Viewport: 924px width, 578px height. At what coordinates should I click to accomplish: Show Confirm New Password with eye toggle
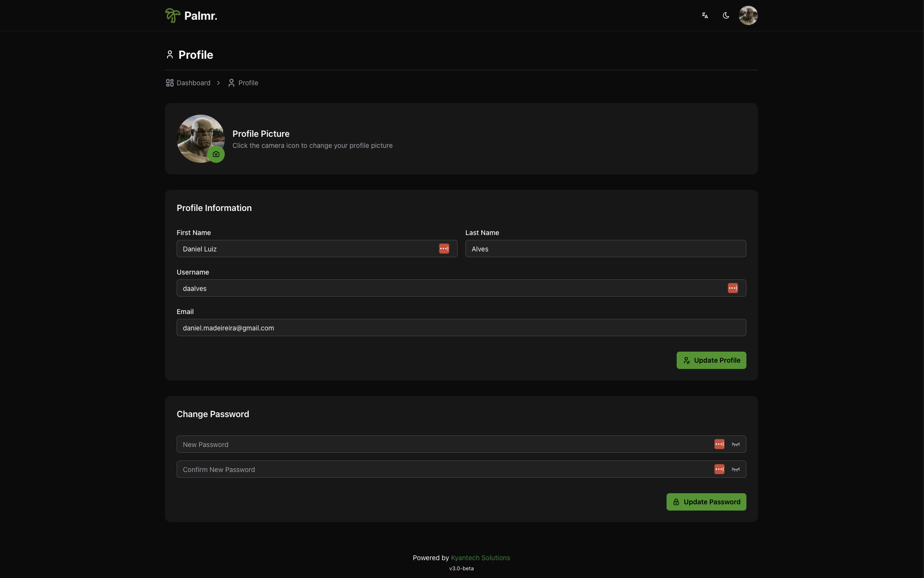(735, 469)
